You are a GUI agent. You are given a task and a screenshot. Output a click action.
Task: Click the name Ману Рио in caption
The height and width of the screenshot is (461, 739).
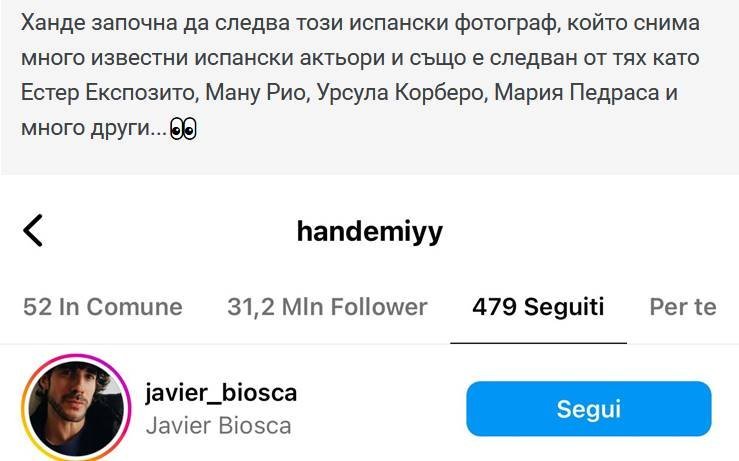pyautogui.click(x=255, y=93)
